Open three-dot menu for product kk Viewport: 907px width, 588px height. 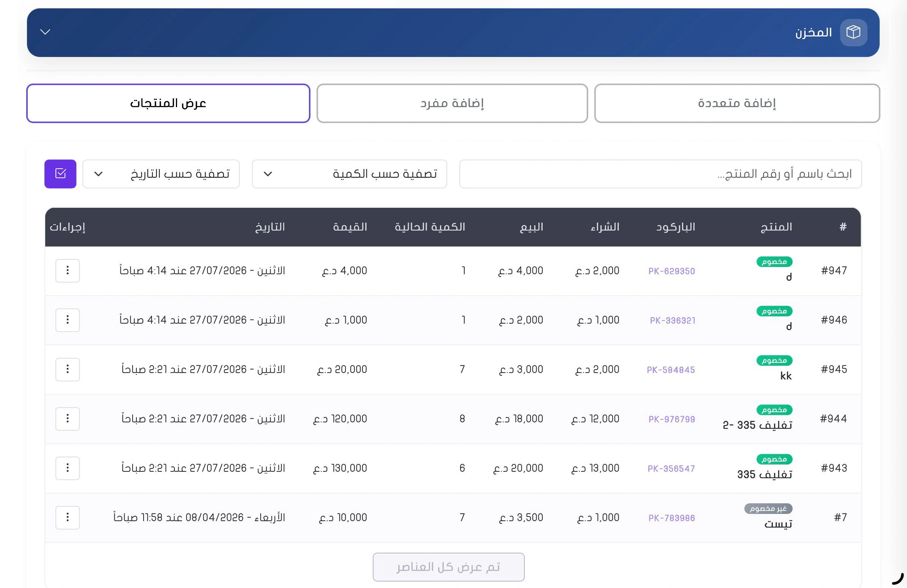[x=68, y=369]
